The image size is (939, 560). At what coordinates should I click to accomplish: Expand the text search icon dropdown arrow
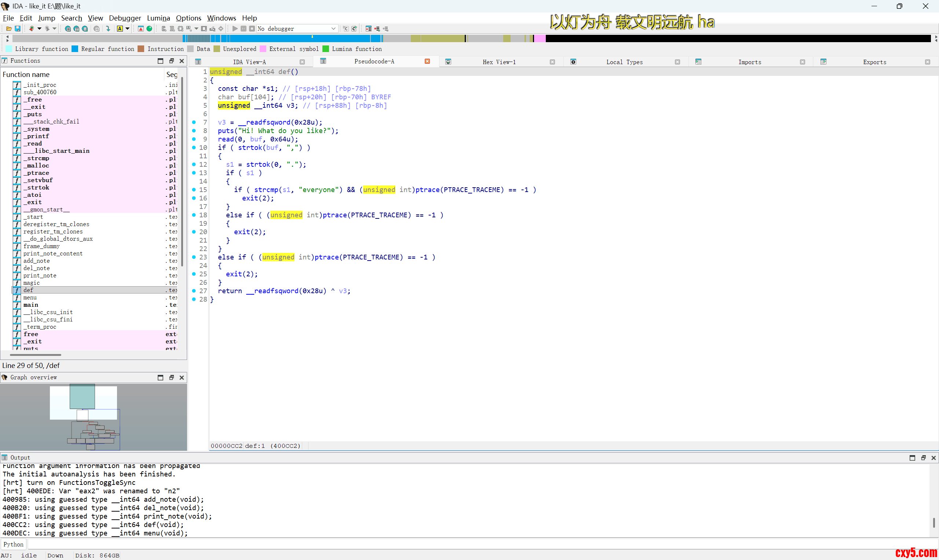(128, 29)
